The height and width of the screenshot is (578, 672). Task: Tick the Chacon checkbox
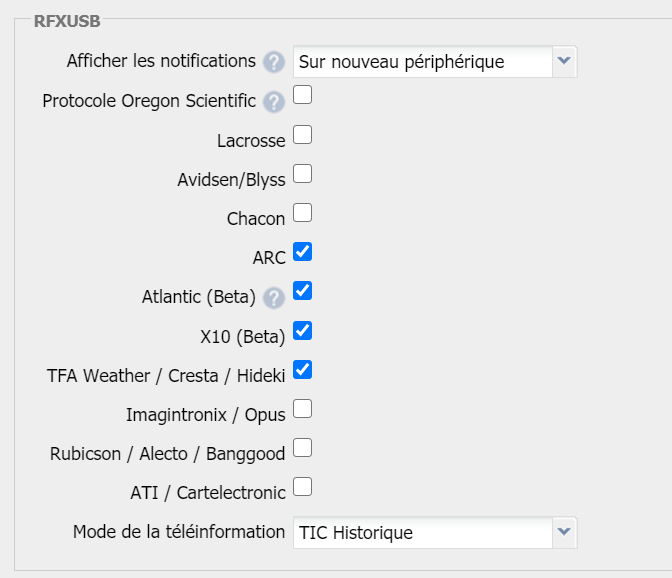(x=302, y=213)
